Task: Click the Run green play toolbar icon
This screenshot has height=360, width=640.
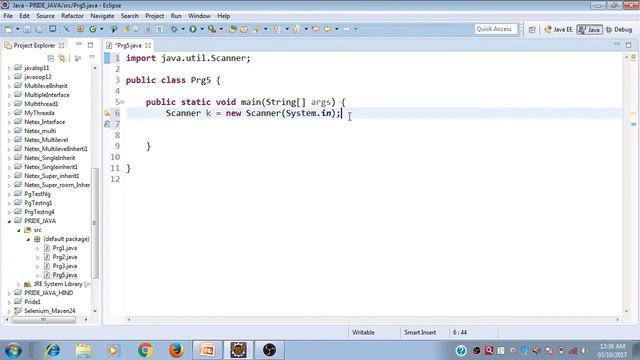Action: pos(193,29)
